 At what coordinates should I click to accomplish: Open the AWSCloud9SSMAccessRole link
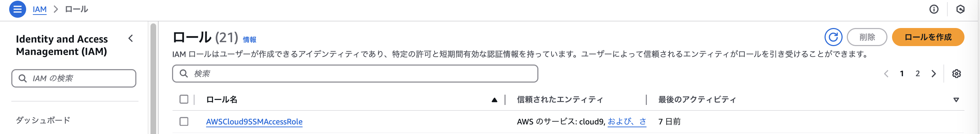pyautogui.click(x=254, y=121)
